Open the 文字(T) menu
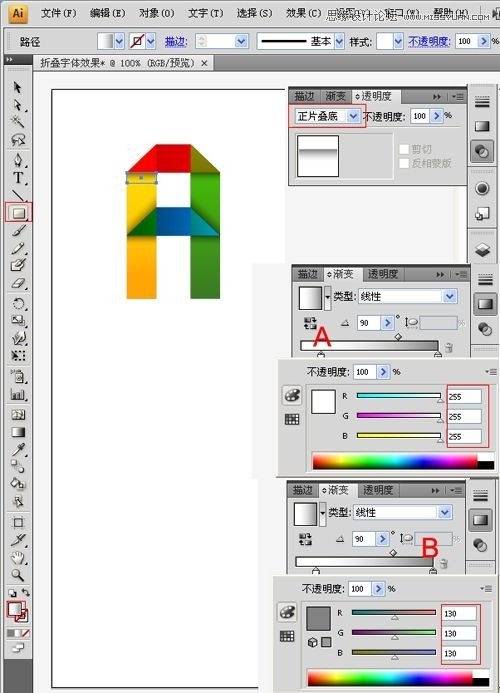The height and width of the screenshot is (693, 500). (206, 13)
